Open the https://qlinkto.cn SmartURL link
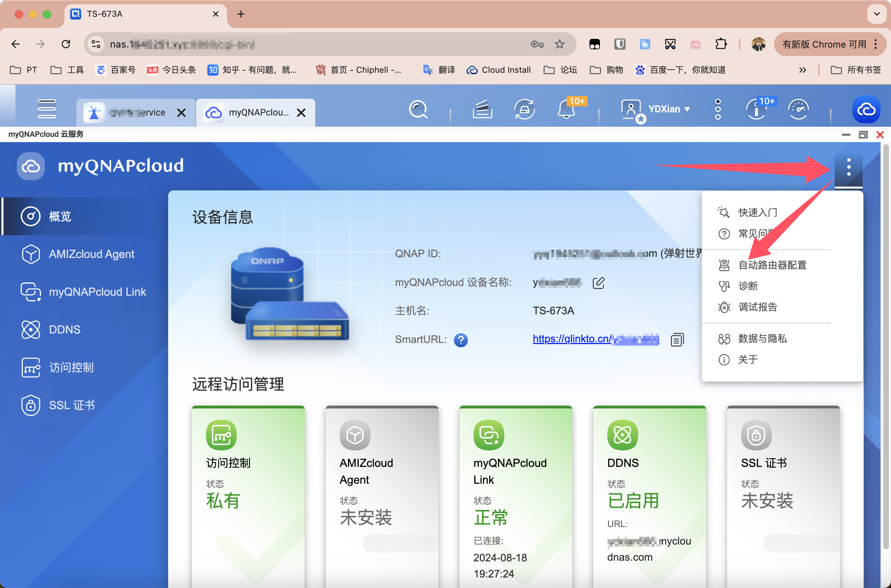Screen dimensions: 891x588 pyautogui.click(x=596, y=339)
